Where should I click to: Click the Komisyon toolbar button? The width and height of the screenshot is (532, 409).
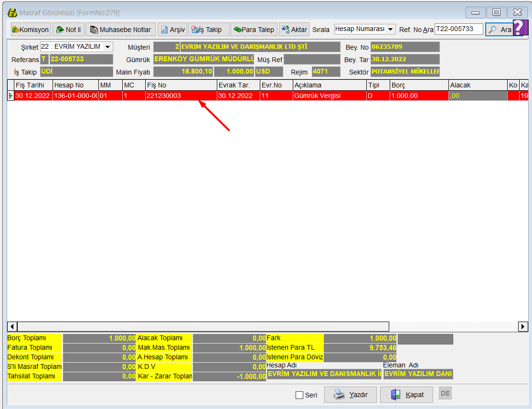31,30
